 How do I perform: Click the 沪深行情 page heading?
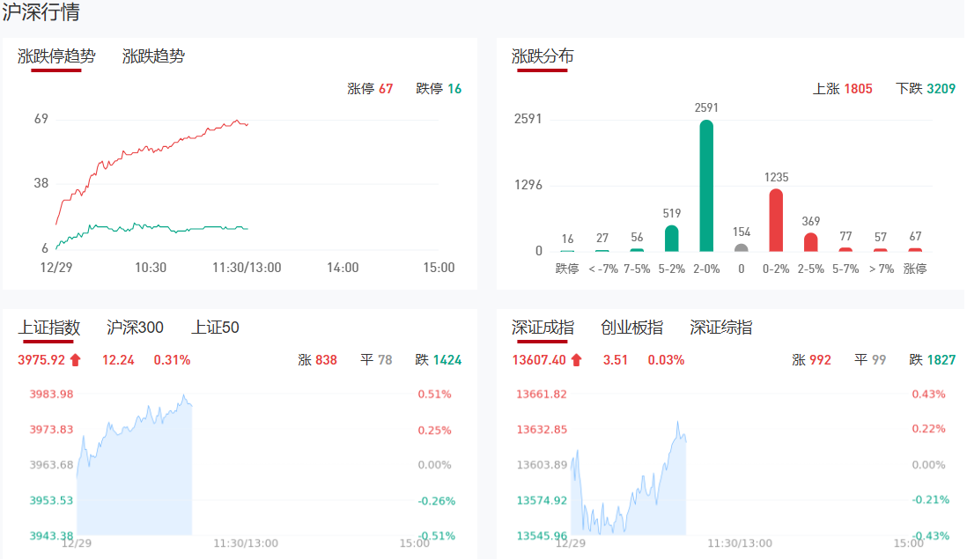(x=41, y=13)
